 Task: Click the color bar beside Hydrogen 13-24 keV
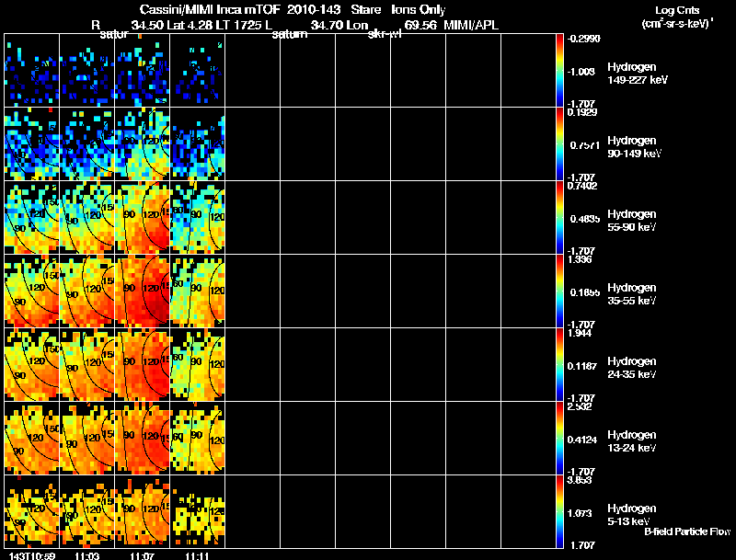559,439
